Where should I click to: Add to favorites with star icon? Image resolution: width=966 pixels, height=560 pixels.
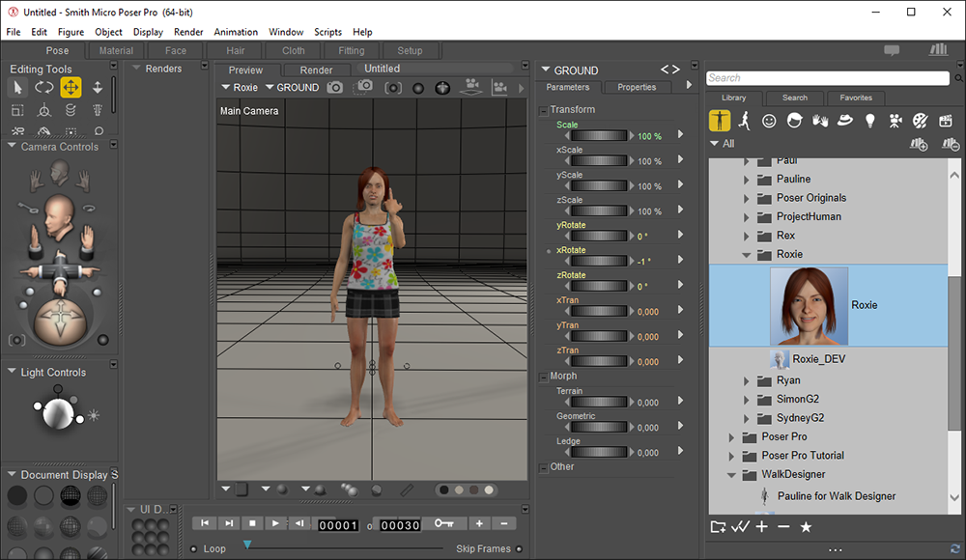click(806, 527)
